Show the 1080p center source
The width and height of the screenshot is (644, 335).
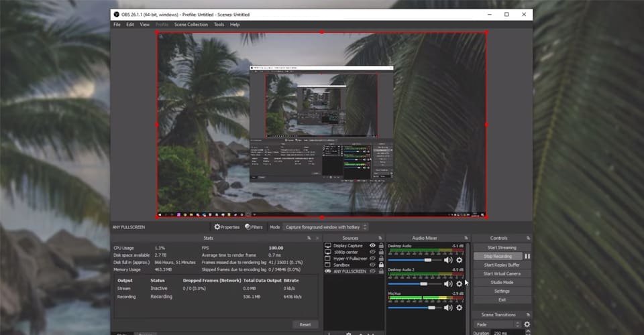[x=372, y=252]
